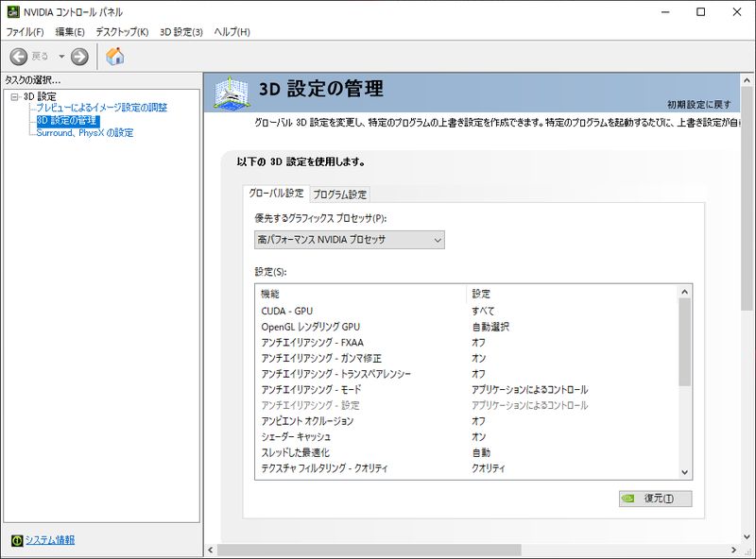The height and width of the screenshot is (559, 756).
Task: Click the forward arrow navigation icon
Action: pyautogui.click(x=79, y=57)
